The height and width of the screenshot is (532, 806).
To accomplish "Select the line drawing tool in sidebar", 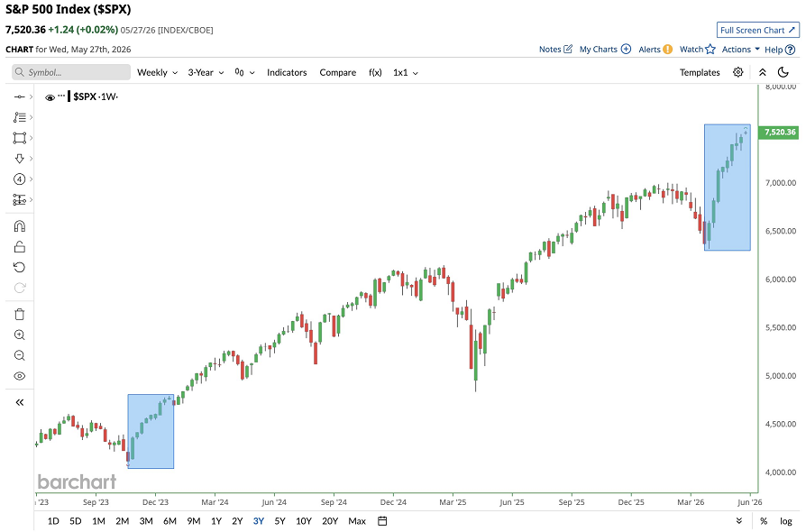I will (x=20, y=96).
